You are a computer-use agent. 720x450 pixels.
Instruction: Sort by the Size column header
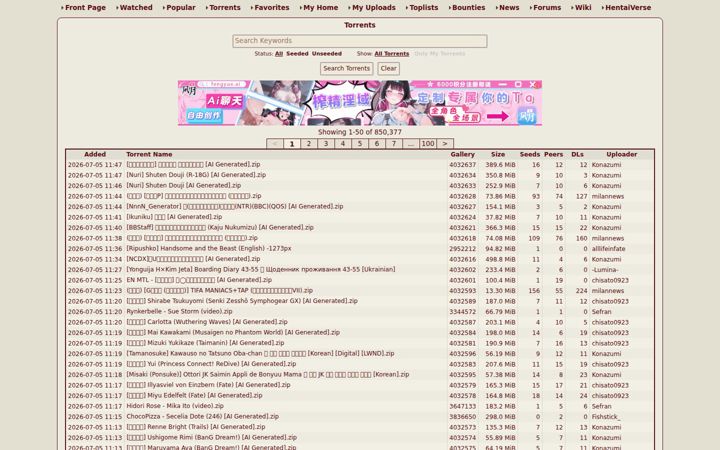pos(498,154)
